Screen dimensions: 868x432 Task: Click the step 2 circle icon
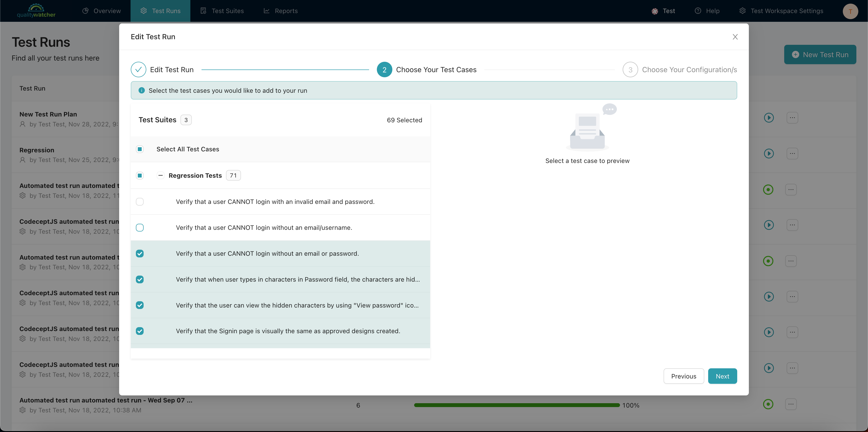pos(384,70)
